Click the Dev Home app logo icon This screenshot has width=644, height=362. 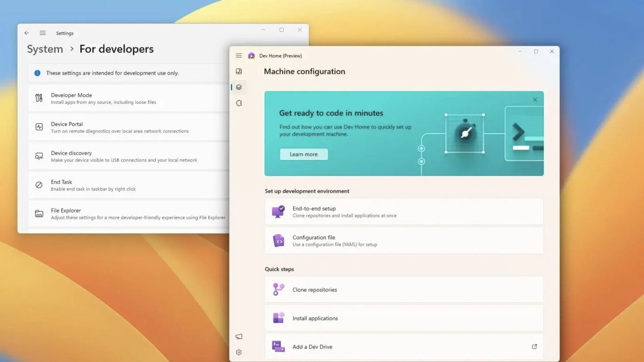(251, 55)
